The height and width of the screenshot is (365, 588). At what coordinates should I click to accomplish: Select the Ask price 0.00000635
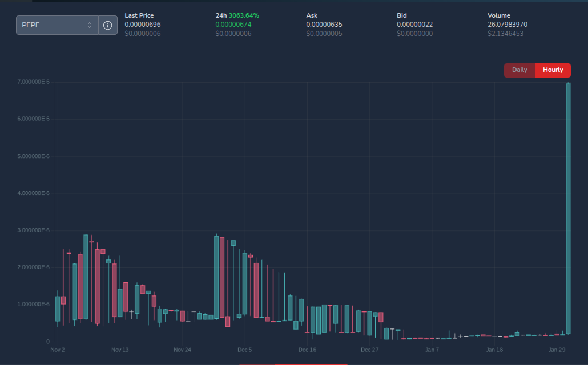(324, 25)
